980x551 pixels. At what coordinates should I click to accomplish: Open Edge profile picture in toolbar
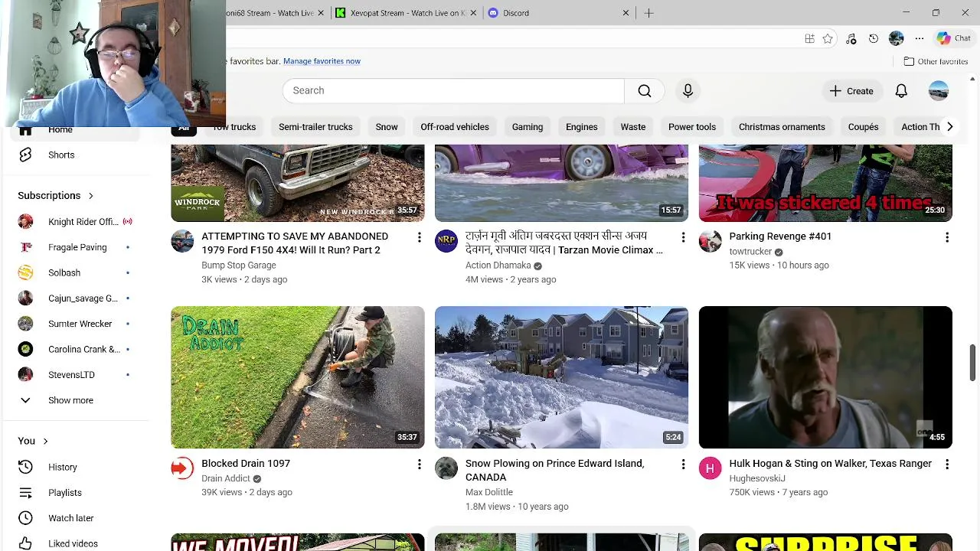click(x=897, y=38)
